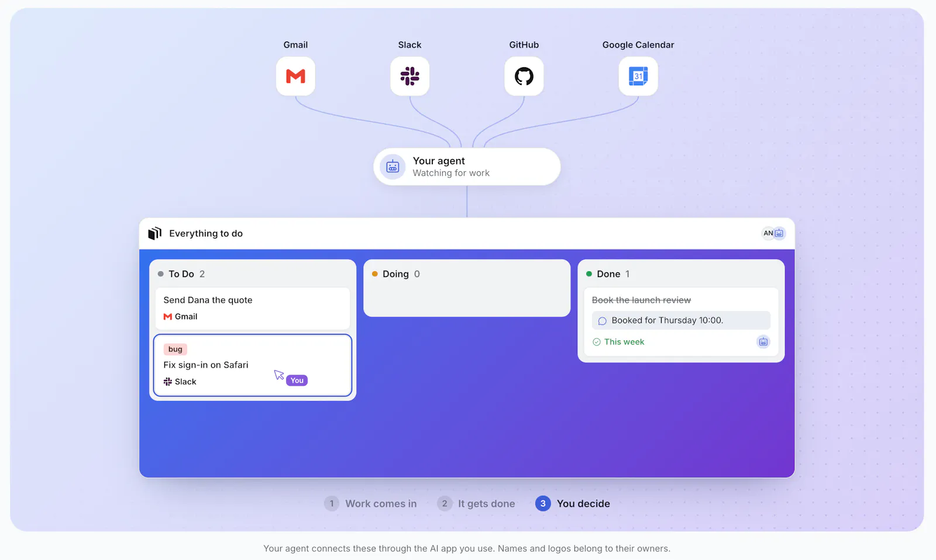Click the AN avatar in board header
Screen dimensions: 936x560
coord(768,233)
